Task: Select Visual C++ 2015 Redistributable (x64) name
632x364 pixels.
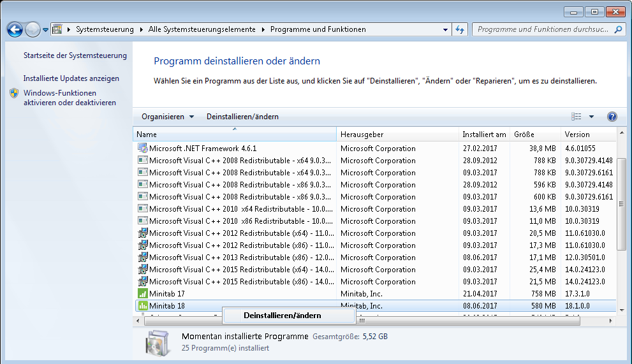Action: [x=242, y=269]
